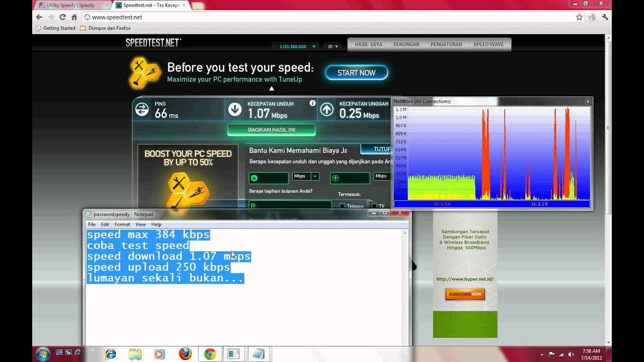Open Notepad Format menu
644x362 pixels.
click(x=122, y=224)
